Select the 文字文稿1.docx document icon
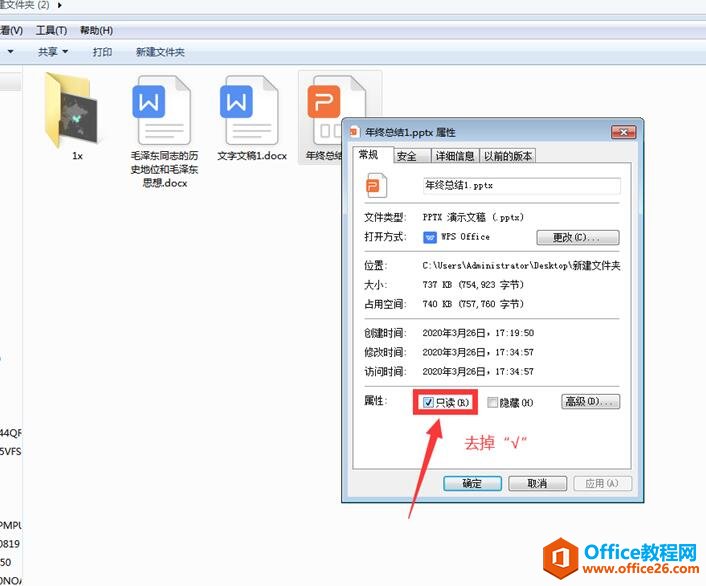The width and height of the screenshot is (706, 586). pos(249,110)
